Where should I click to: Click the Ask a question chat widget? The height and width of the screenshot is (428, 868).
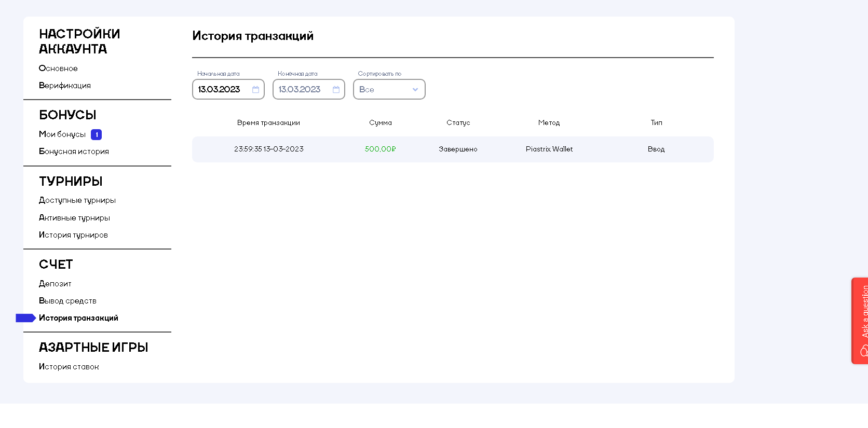861,321
